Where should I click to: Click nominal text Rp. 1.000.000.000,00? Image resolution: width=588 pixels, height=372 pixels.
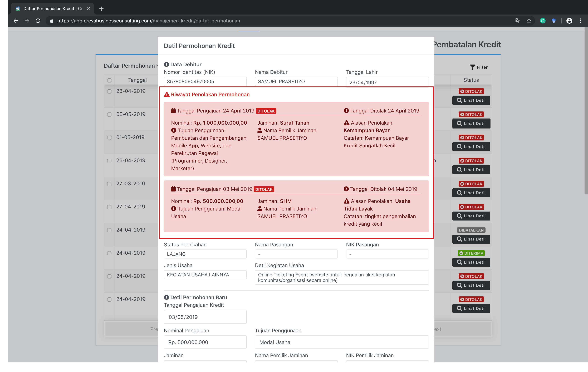tap(220, 123)
